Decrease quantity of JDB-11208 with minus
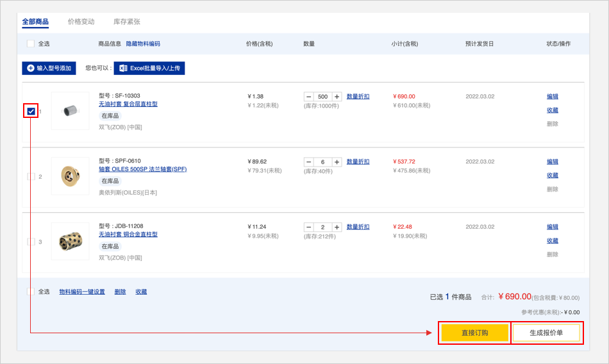Viewport: 609px width, 364px height. [309, 227]
